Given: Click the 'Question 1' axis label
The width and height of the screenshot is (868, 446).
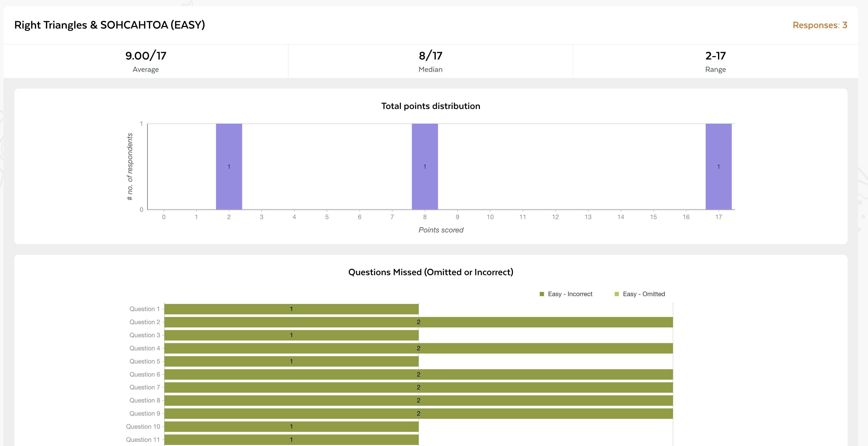Looking at the screenshot, I should (144, 309).
